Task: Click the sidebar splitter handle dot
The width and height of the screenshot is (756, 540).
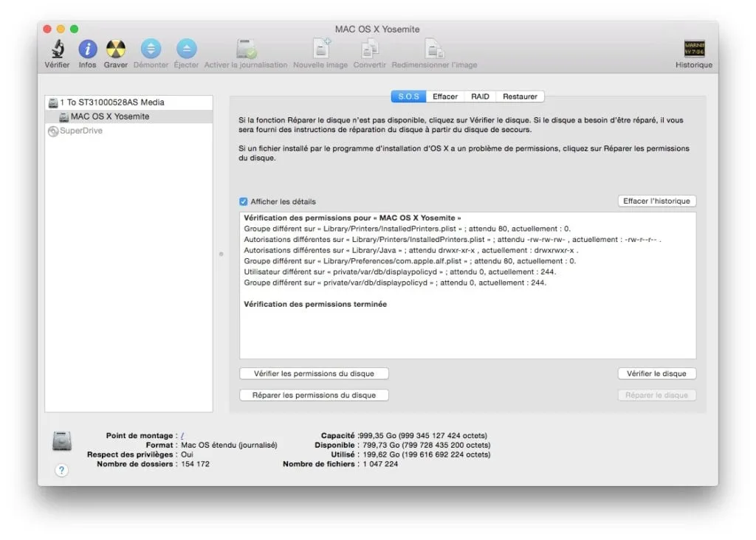Action: [221, 254]
